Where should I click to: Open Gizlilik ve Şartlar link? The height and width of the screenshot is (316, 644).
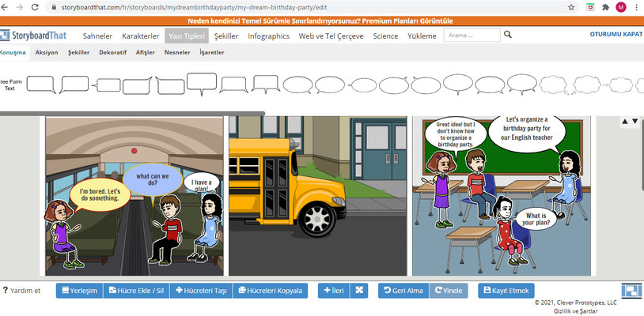575,311
